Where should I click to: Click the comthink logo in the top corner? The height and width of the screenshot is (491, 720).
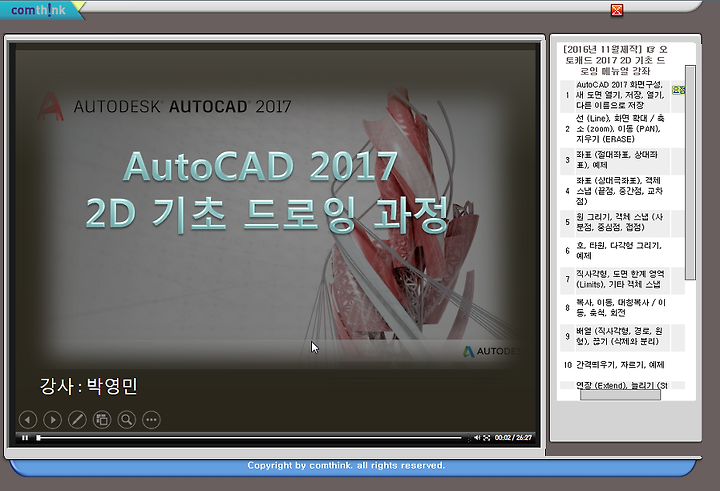(39, 10)
